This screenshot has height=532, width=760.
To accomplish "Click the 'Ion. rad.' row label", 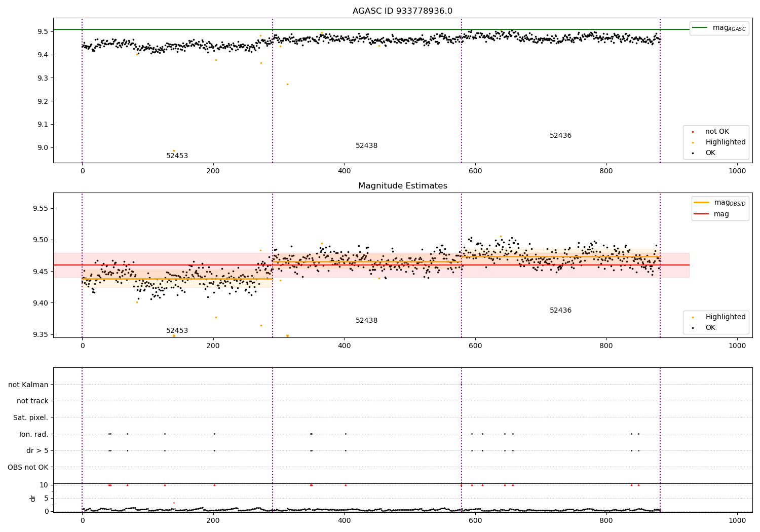I will 34,434.
